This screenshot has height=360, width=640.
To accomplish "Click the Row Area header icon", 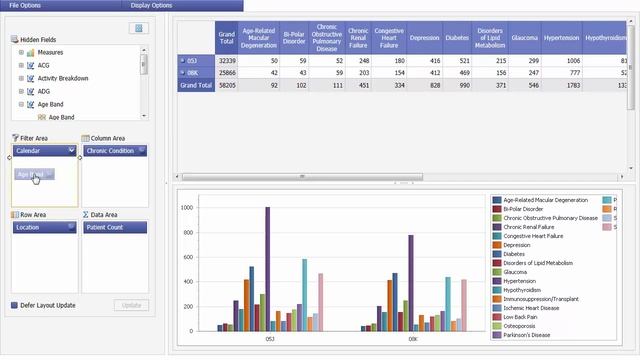I will (x=15, y=214).
